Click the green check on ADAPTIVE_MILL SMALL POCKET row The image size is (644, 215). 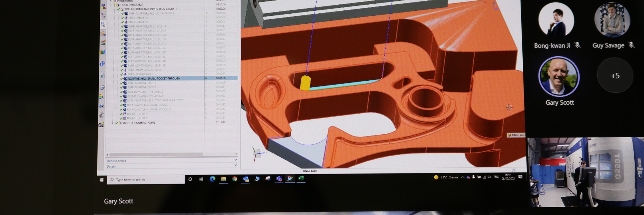122,78
